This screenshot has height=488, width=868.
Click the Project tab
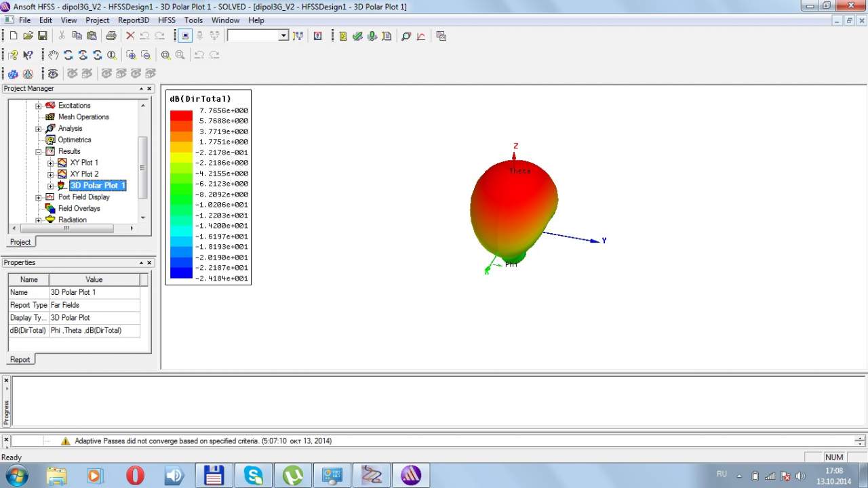click(20, 242)
